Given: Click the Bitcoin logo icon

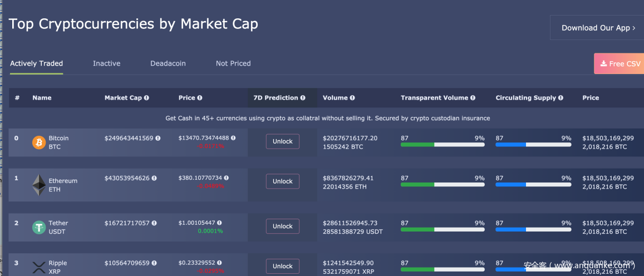Looking at the screenshot, I should pyautogui.click(x=39, y=142).
